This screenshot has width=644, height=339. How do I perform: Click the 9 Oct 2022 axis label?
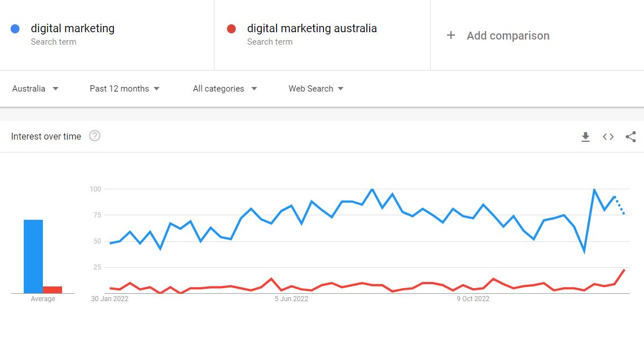pyautogui.click(x=473, y=299)
